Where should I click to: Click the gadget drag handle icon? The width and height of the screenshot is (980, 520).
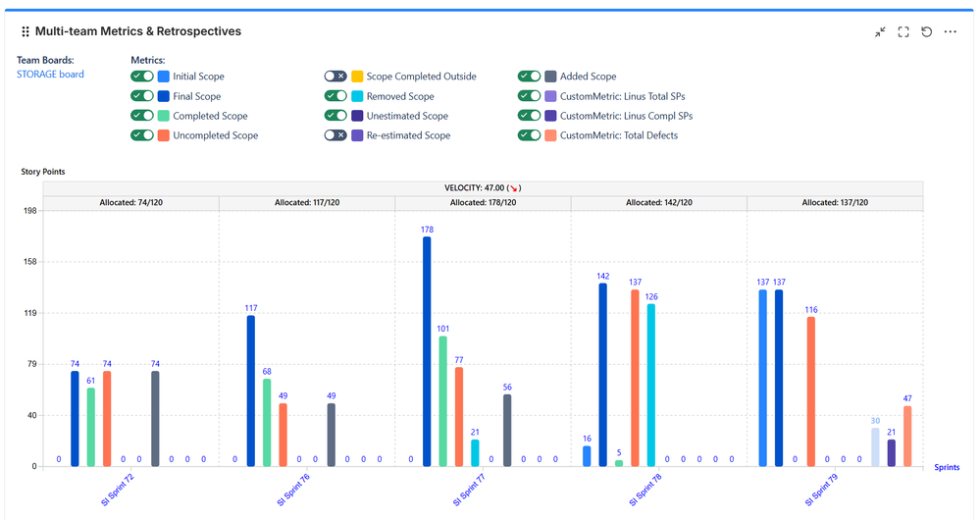point(26,31)
